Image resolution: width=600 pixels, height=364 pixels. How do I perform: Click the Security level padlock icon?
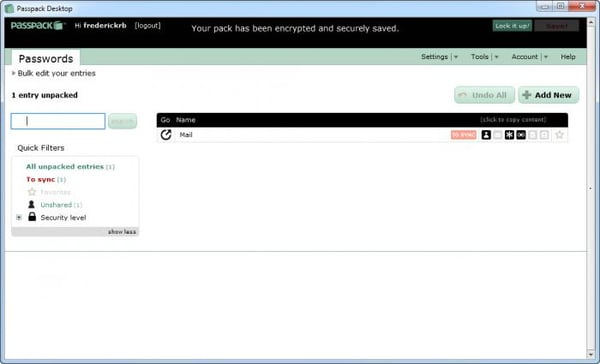pos(32,217)
